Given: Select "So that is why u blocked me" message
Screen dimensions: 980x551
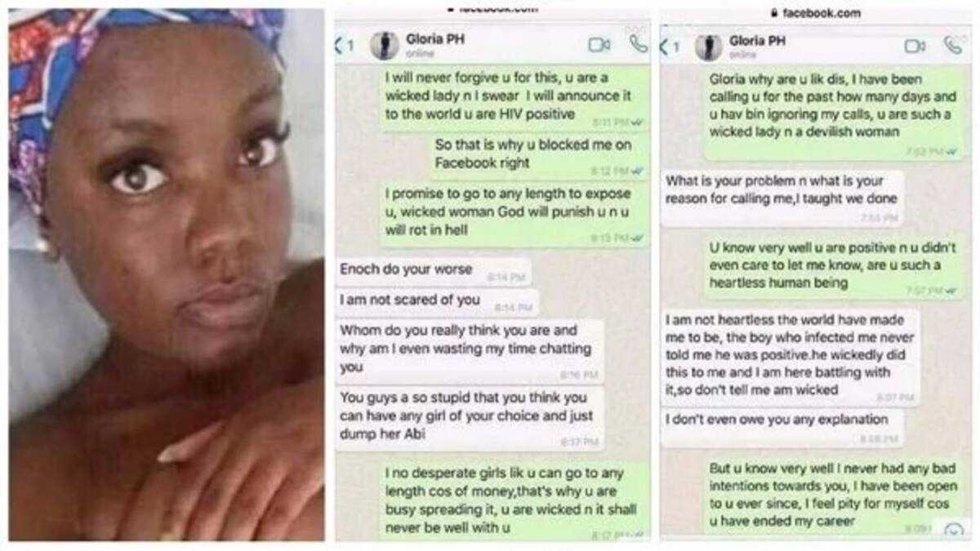Looking at the screenshot, I should 540,155.
